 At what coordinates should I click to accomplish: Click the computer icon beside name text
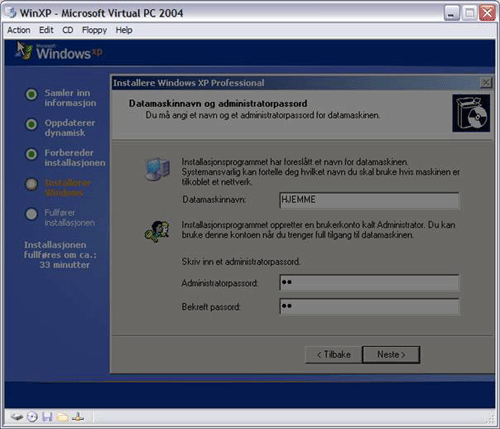click(158, 169)
